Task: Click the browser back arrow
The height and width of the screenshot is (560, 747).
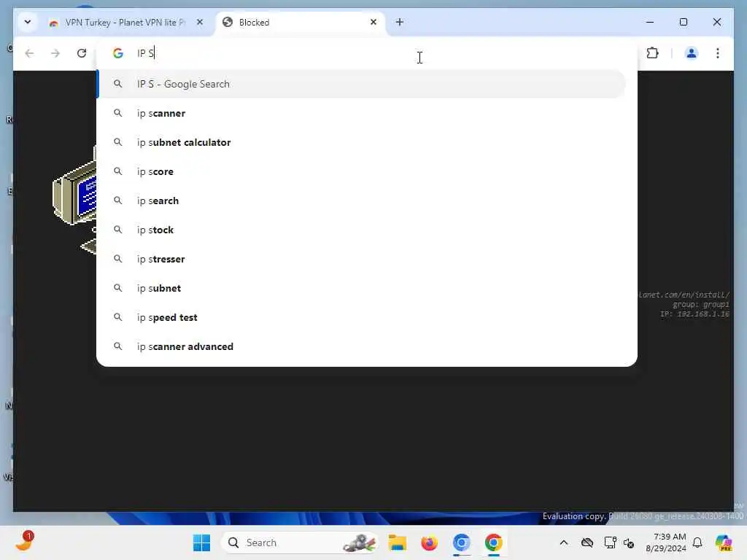Action: tap(29, 53)
